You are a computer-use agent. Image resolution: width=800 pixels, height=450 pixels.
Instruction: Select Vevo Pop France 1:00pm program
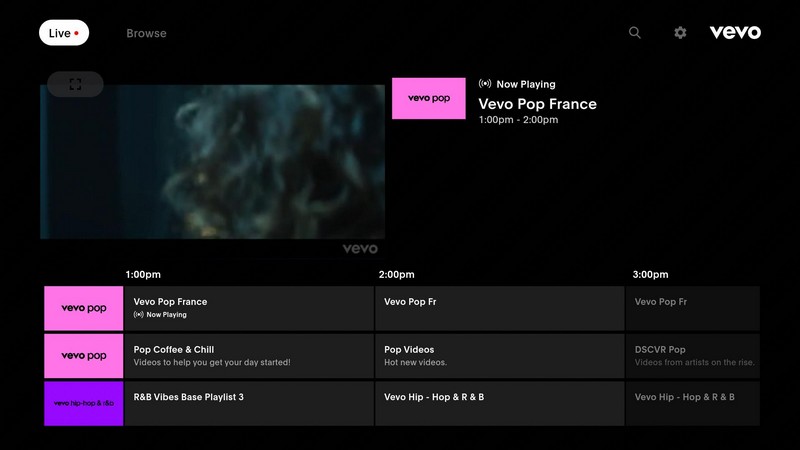[x=248, y=308]
